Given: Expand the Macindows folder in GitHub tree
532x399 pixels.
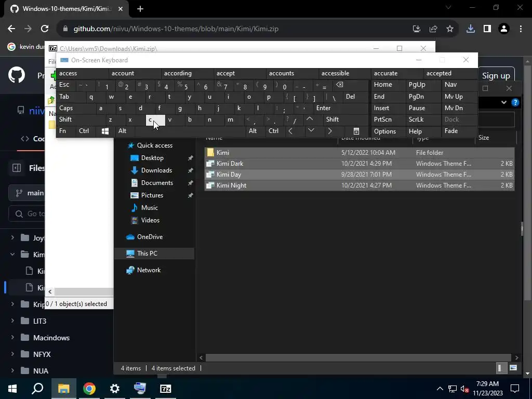Looking at the screenshot, I should [x=12, y=337].
